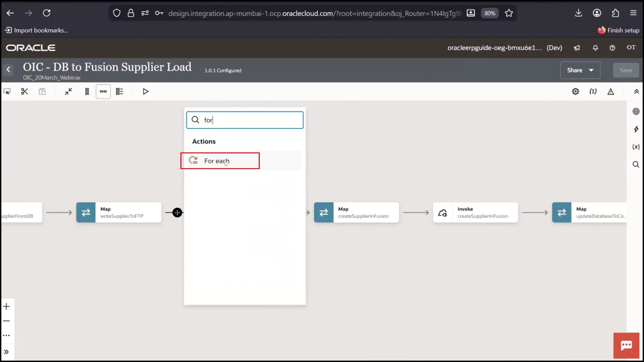Click the key saved-password icon in URL bar
The image size is (644, 362).
[x=159, y=13]
